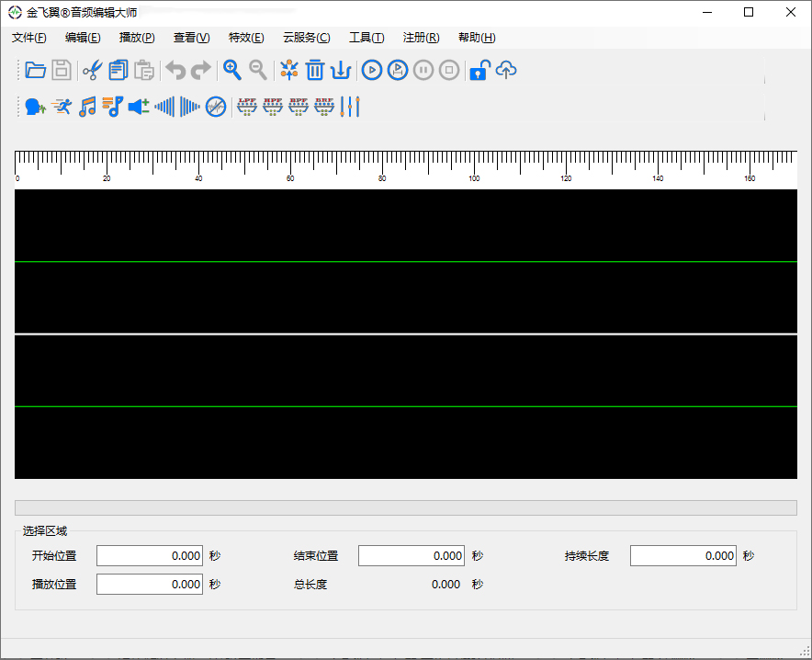Click the 结束位置 input field
The image size is (812, 660).
pyautogui.click(x=411, y=555)
